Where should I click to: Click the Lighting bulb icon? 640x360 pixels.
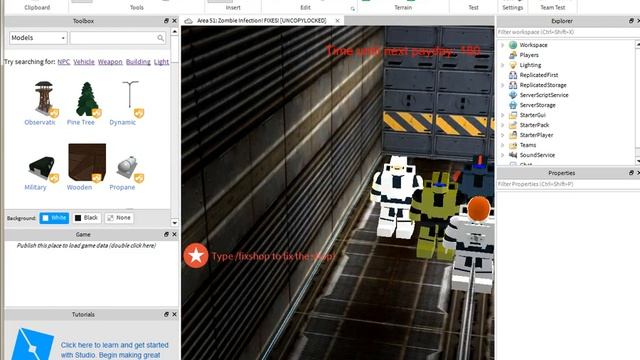pyautogui.click(x=513, y=65)
